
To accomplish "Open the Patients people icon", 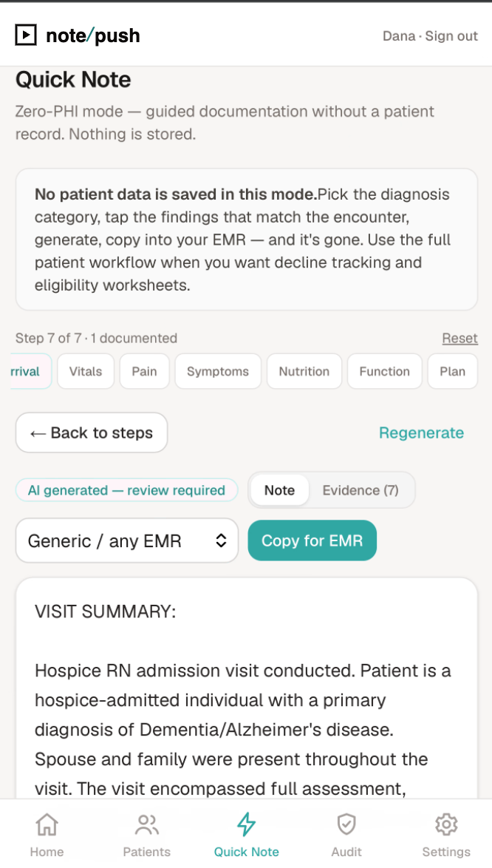I will pos(146,825).
